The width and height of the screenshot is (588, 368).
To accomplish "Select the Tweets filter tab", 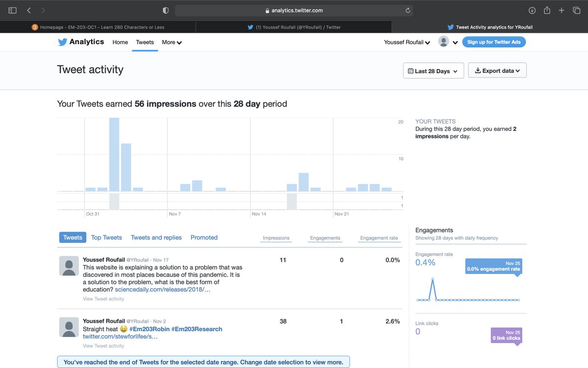I will point(73,237).
